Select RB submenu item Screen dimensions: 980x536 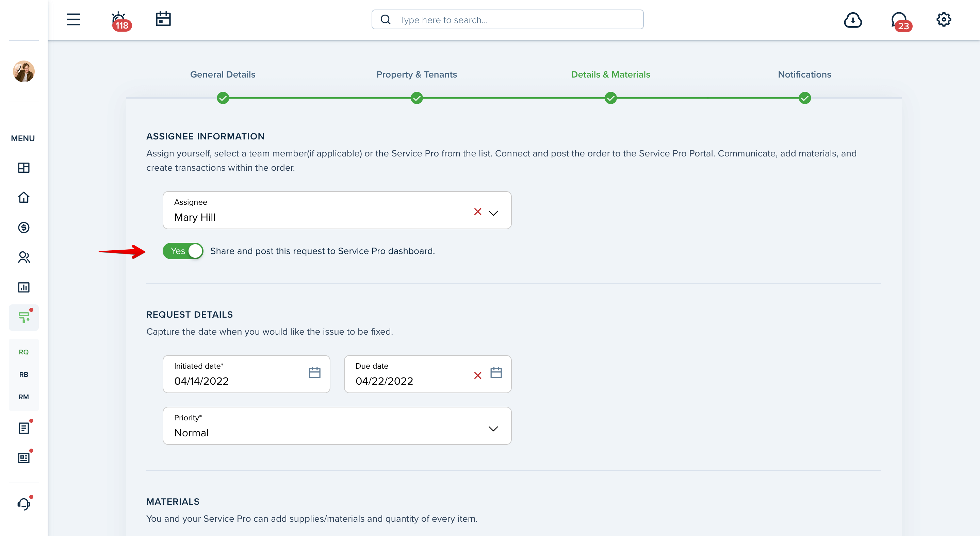tap(23, 374)
